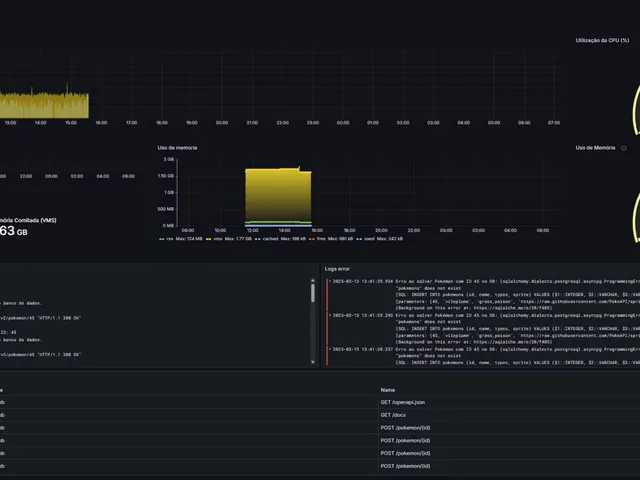Expand the log entry at 13:41:39.293
The image size is (640, 480).
(x=330, y=315)
